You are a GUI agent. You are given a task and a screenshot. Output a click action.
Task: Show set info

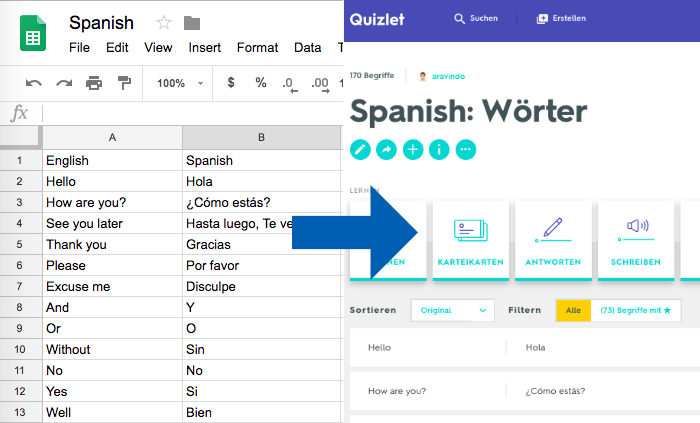click(x=439, y=149)
